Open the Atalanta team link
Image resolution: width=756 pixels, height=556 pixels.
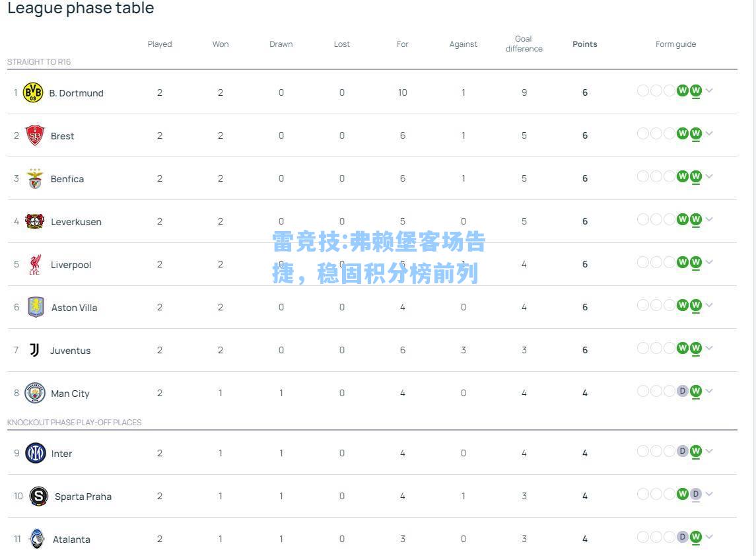click(71, 539)
